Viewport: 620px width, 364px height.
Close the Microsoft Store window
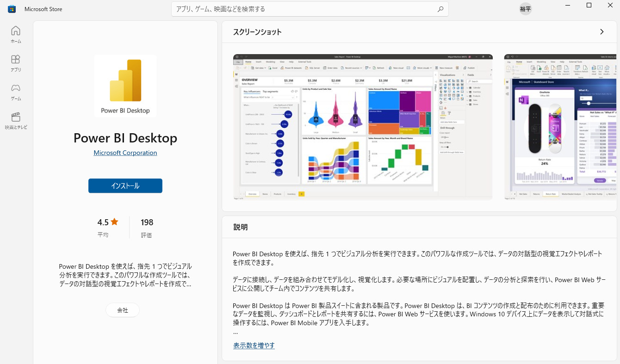click(x=610, y=5)
